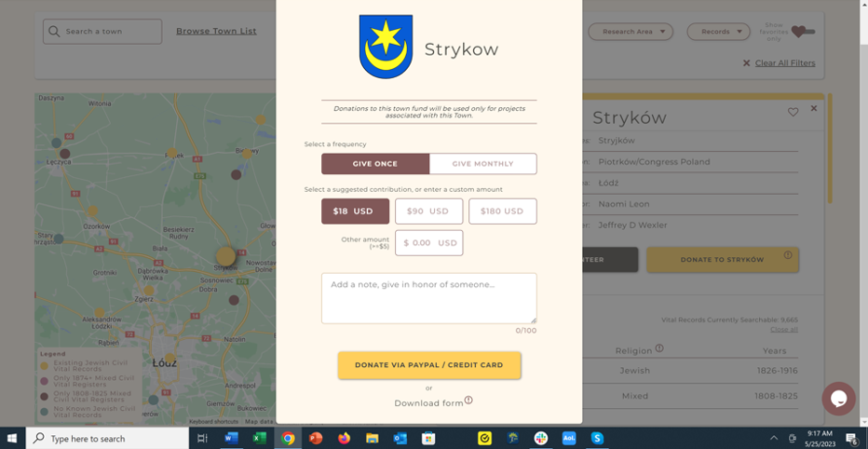Switch to Chrome in the taskbar
The image size is (868, 449).
pyautogui.click(x=287, y=439)
